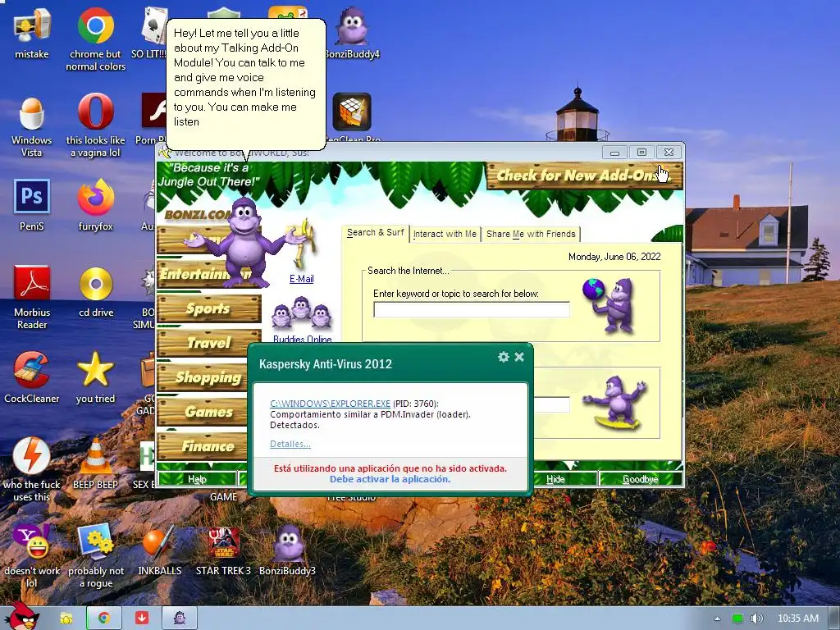
Task: Open the 'probably not a rogue' icon
Action: tap(95, 541)
